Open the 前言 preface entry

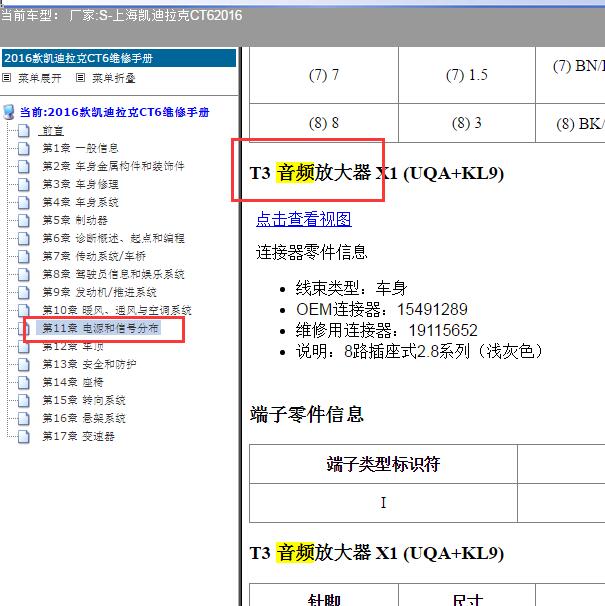point(51,131)
